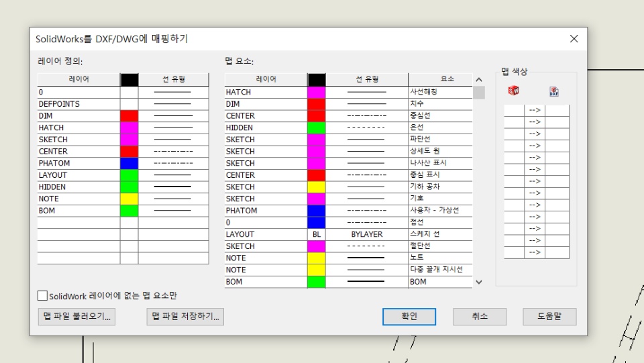The height and width of the screenshot is (363, 644).
Task: Enable SolidWork 레이어에 없는 맵 요소만 checkbox
Action: [42, 296]
